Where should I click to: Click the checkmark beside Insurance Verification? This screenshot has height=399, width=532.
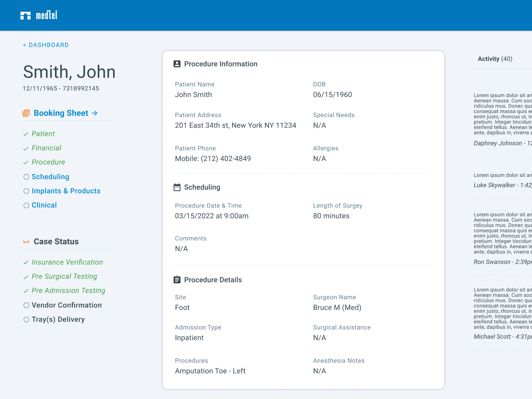[x=26, y=262]
